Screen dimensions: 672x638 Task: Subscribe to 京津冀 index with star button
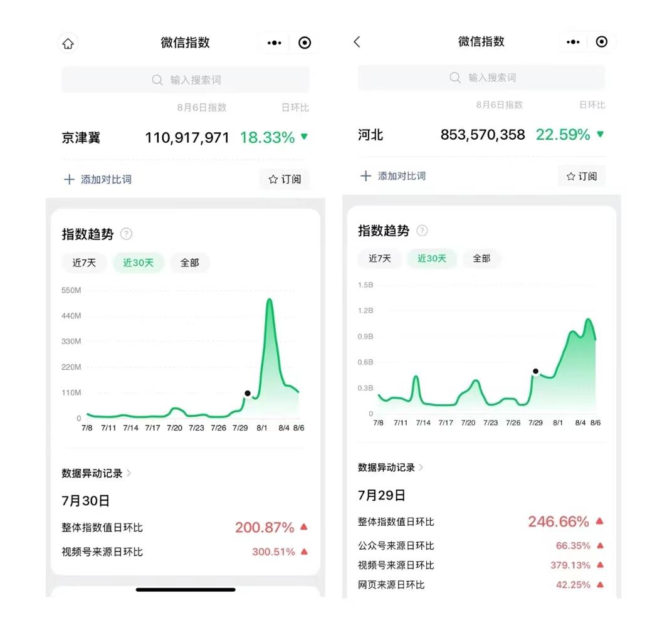pyautogui.click(x=285, y=179)
